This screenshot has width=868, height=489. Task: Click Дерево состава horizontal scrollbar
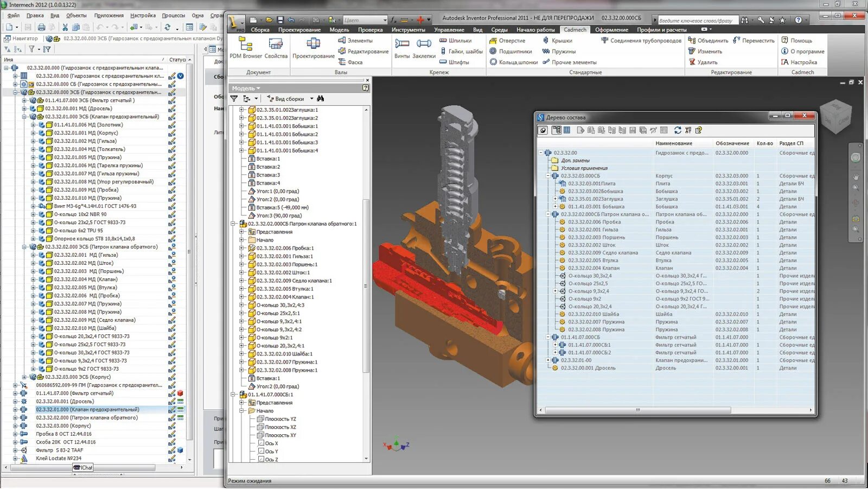tap(637, 410)
